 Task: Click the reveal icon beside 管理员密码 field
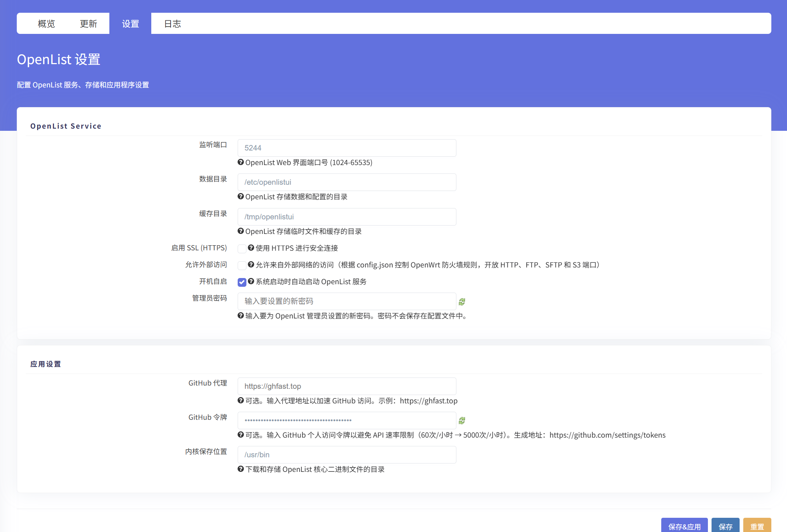point(462,302)
